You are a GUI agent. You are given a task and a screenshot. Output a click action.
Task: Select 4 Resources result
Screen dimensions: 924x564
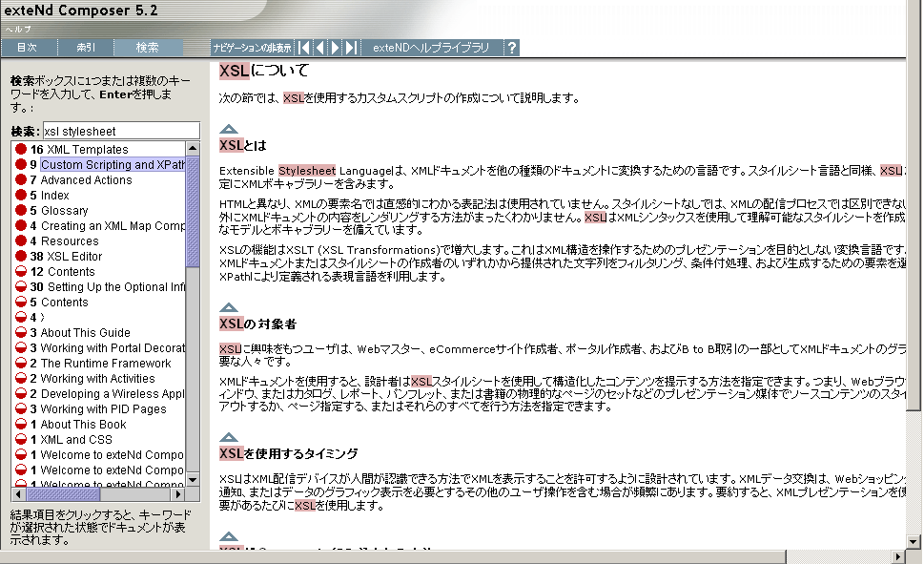click(x=64, y=241)
